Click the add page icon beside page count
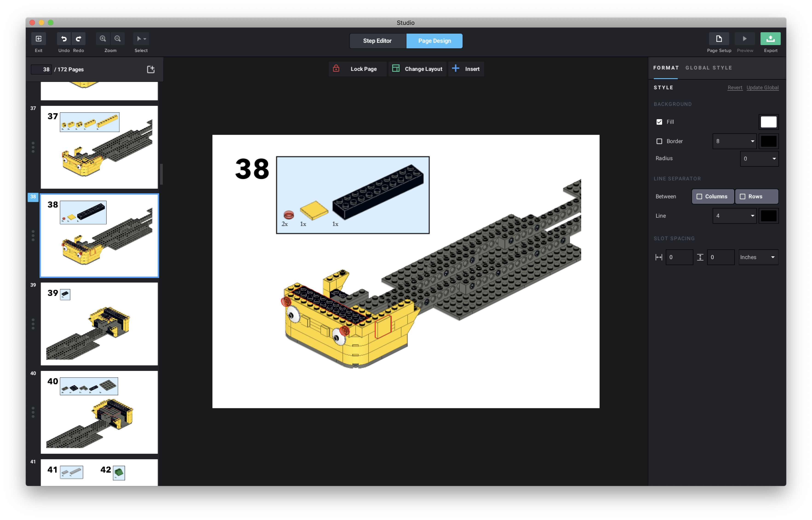Screen dimensions: 812x520 tap(151, 69)
